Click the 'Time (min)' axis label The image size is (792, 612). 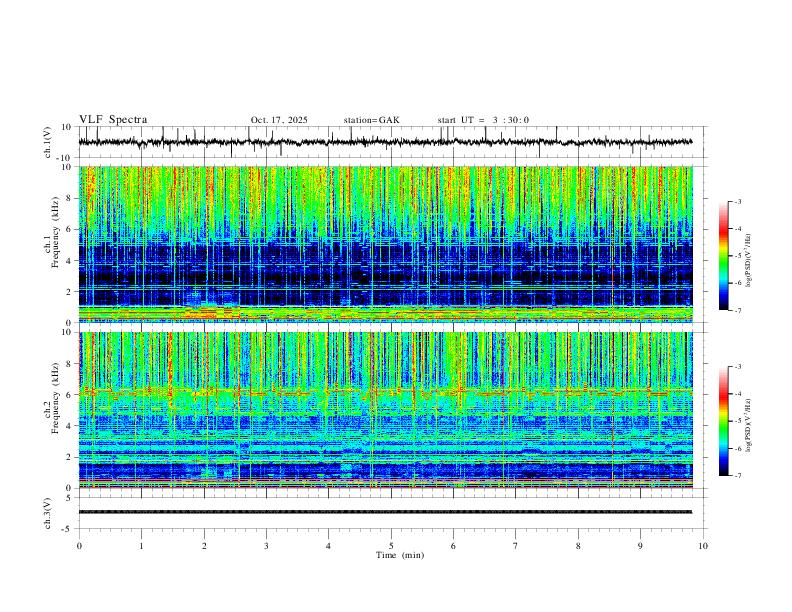tap(400, 555)
